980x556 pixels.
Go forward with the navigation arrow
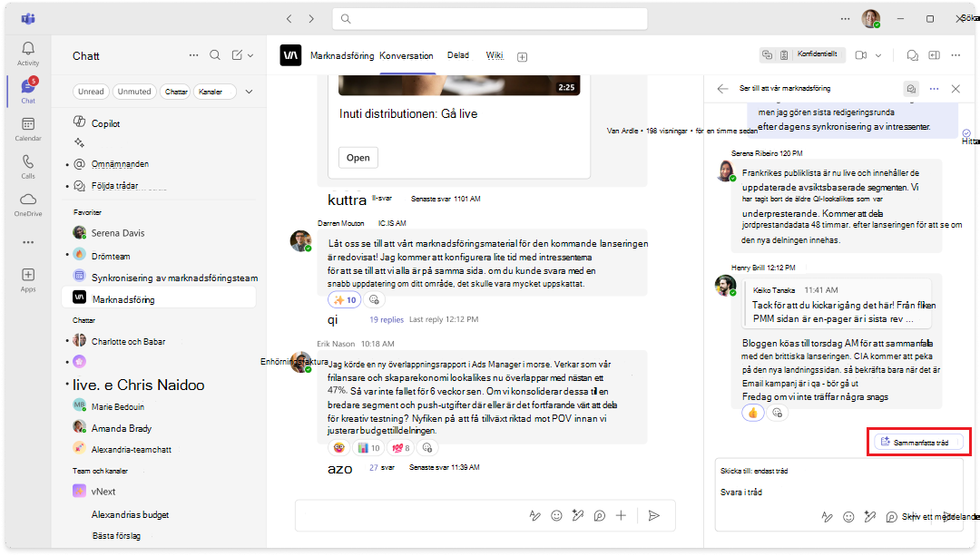311,19
